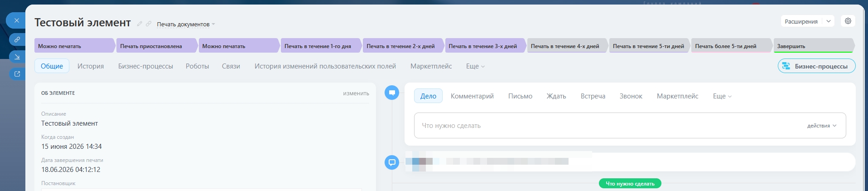The height and width of the screenshot is (191, 868).
Task: Collapse panel using diagonal arrow icon
Action: (17, 57)
